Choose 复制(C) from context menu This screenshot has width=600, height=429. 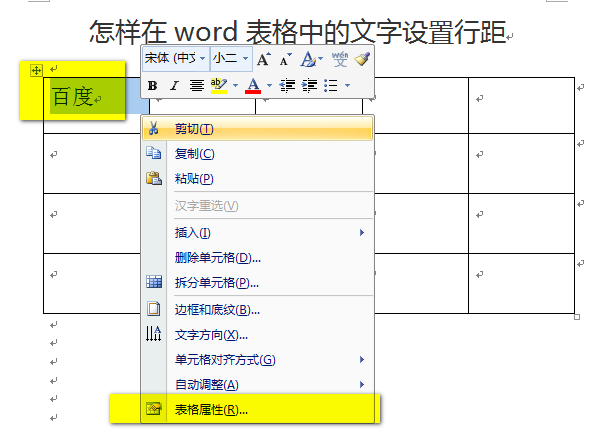point(257,154)
